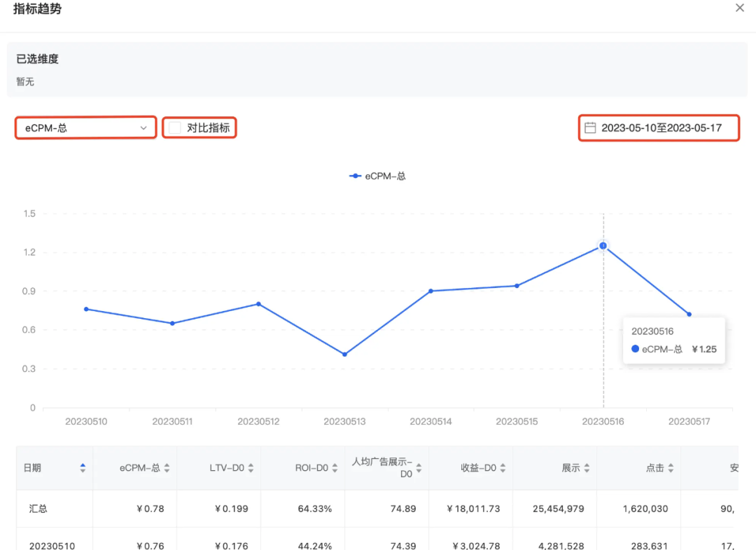Click the 44.24% ROI cell

[315, 546]
